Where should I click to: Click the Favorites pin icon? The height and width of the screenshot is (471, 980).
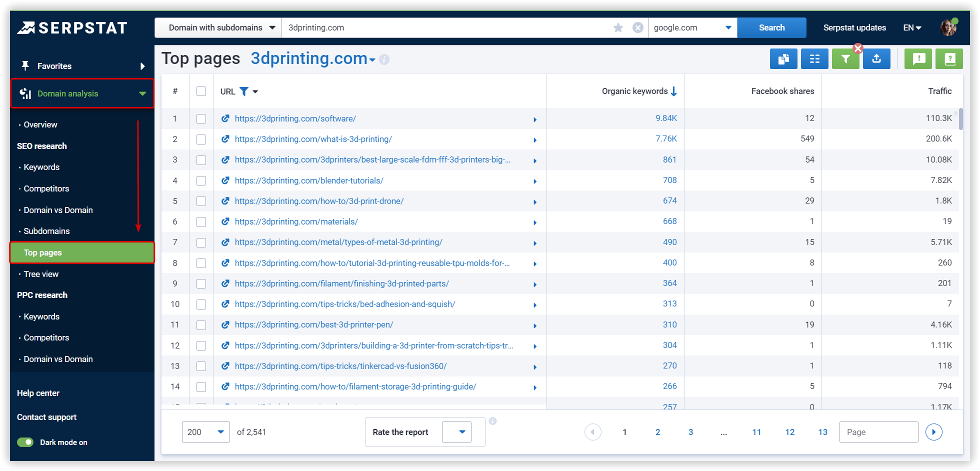point(25,66)
